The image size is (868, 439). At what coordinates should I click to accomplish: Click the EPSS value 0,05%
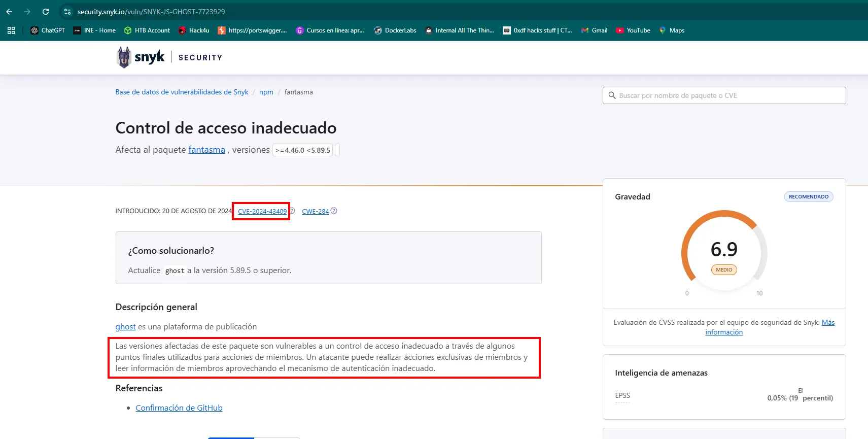pyautogui.click(x=777, y=398)
